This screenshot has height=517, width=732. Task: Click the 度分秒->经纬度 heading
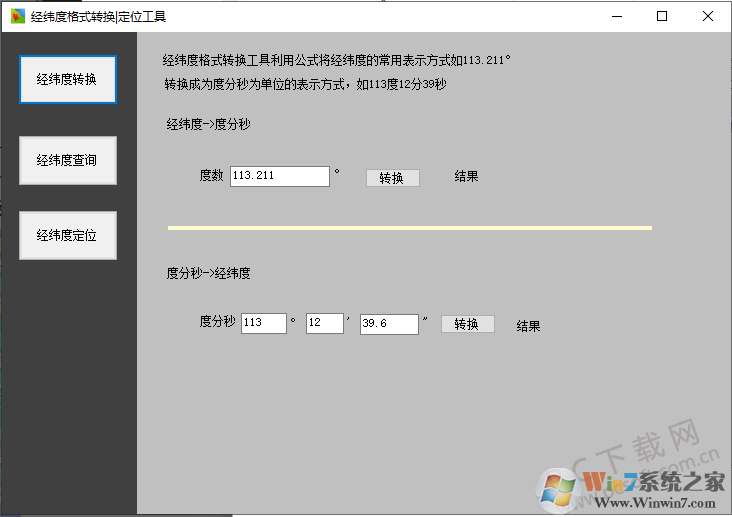(x=208, y=273)
